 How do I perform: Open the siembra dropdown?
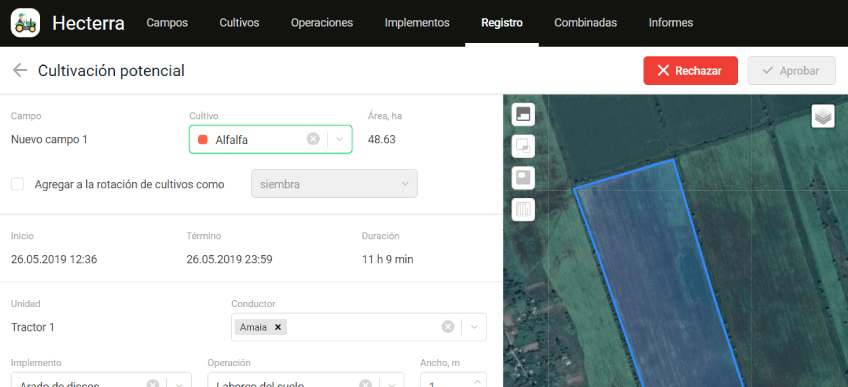[334, 184]
